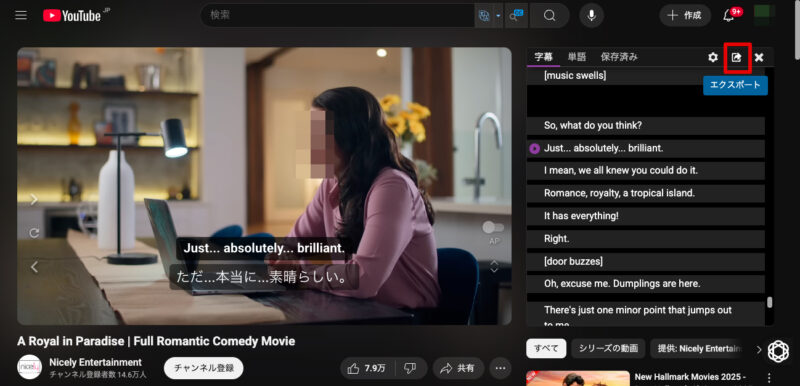Toggle the AP auto-pause switch

(x=493, y=227)
